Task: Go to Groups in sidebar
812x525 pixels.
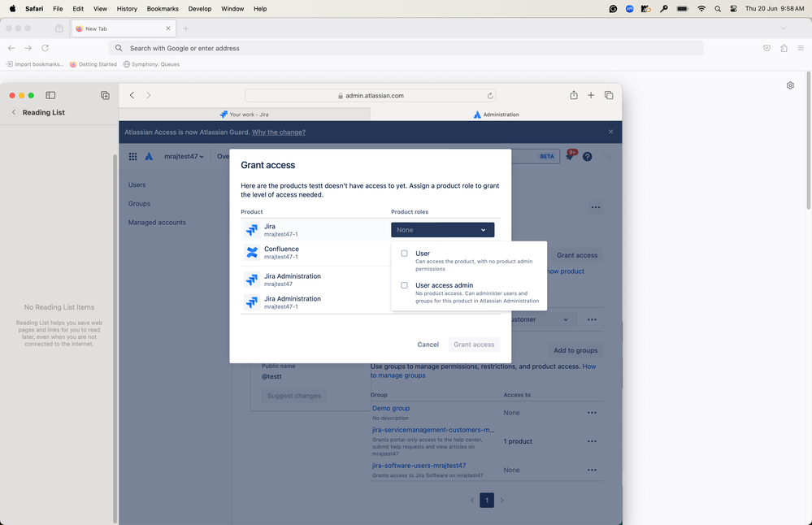Action: pyautogui.click(x=139, y=203)
